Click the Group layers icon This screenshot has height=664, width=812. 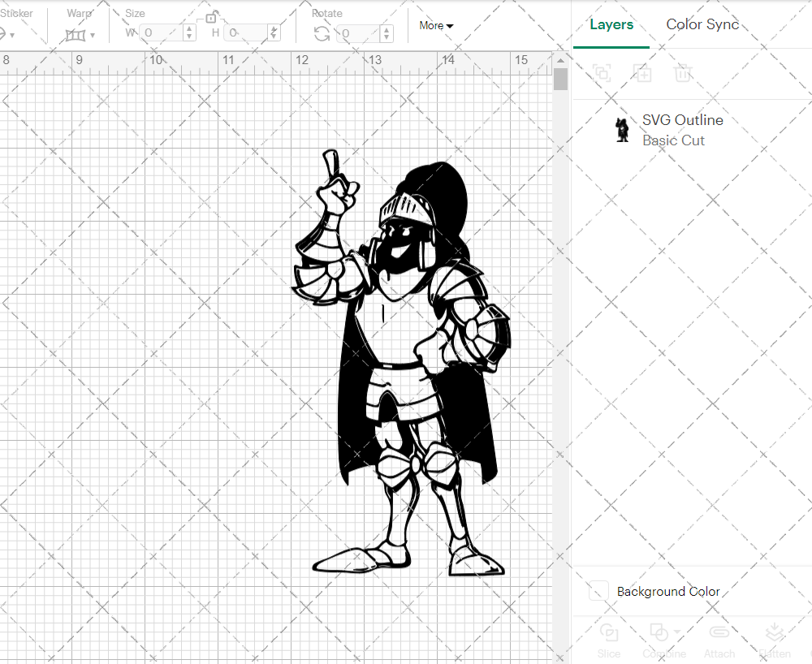(x=602, y=73)
